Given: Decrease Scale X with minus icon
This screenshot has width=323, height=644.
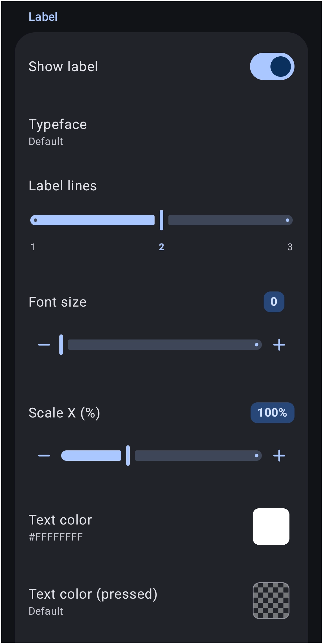Looking at the screenshot, I should [44, 455].
